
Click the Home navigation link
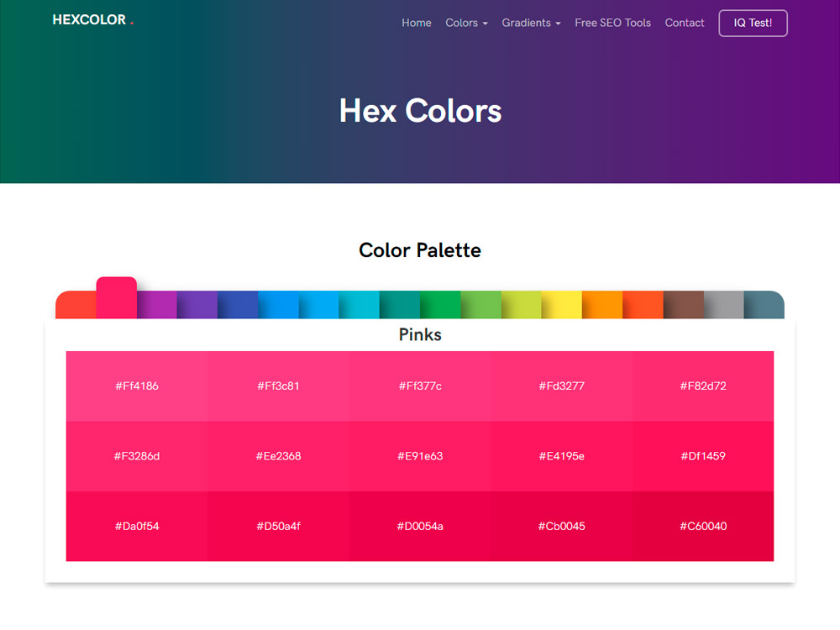(x=417, y=23)
